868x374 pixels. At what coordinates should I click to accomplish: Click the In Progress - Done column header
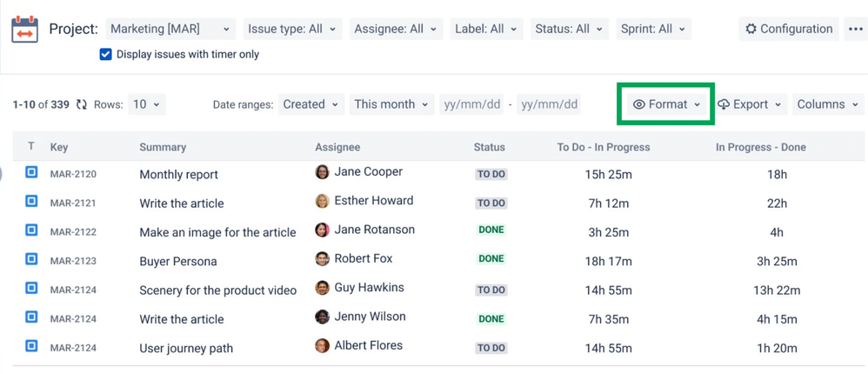coord(761,147)
